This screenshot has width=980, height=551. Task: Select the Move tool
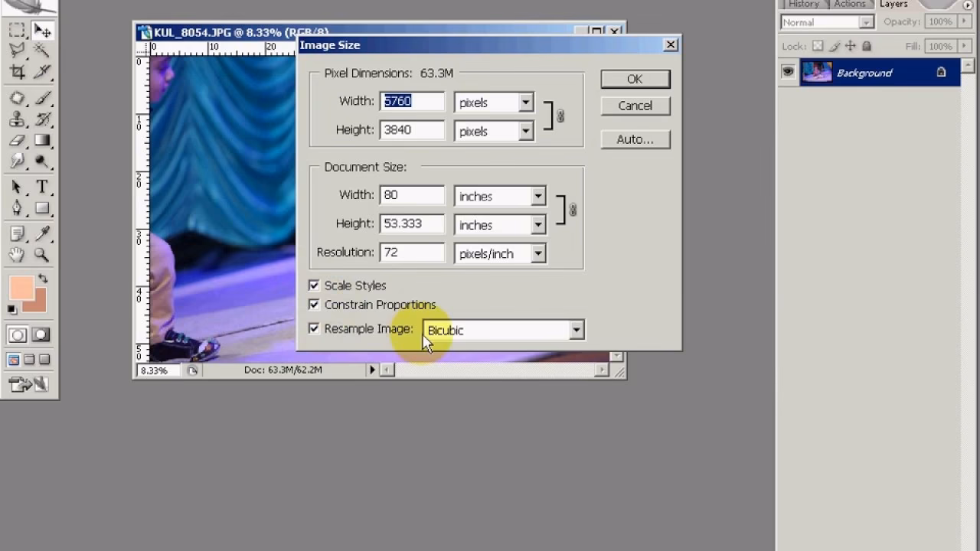coord(42,31)
